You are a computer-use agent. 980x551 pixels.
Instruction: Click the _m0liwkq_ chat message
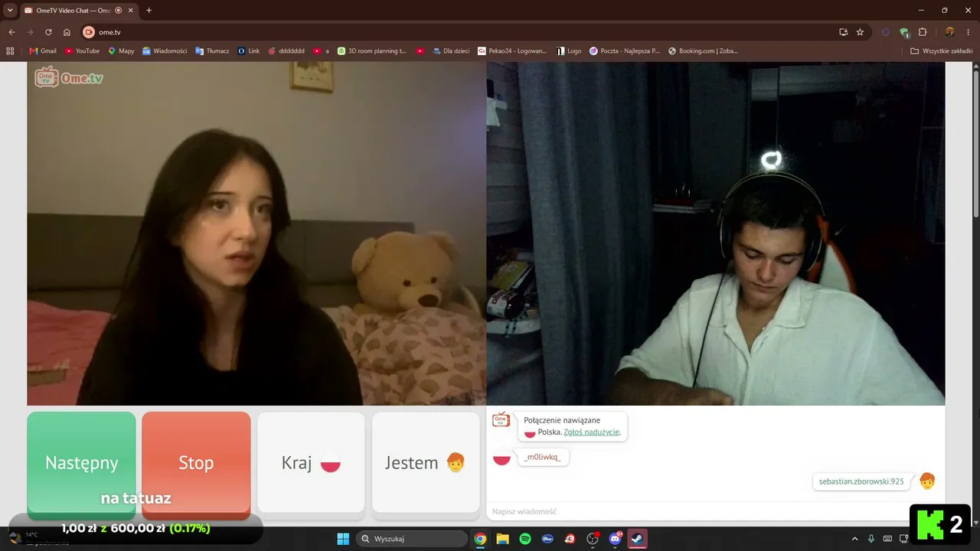coord(543,458)
